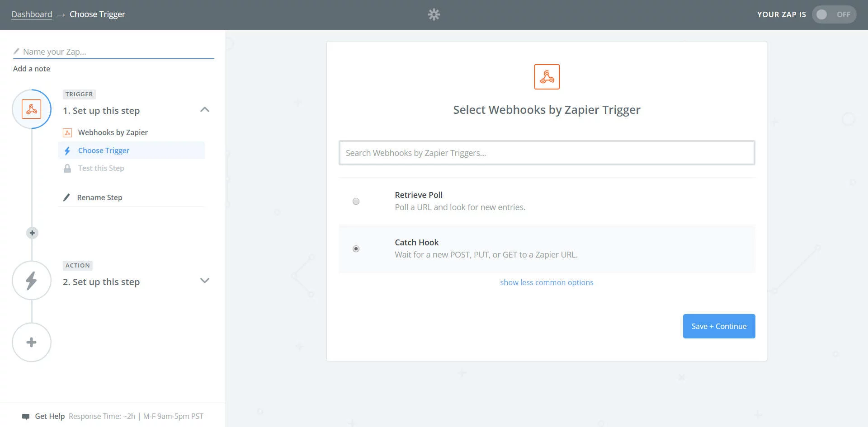Click 'Poll a URL and look for new entries.' text

(460, 207)
